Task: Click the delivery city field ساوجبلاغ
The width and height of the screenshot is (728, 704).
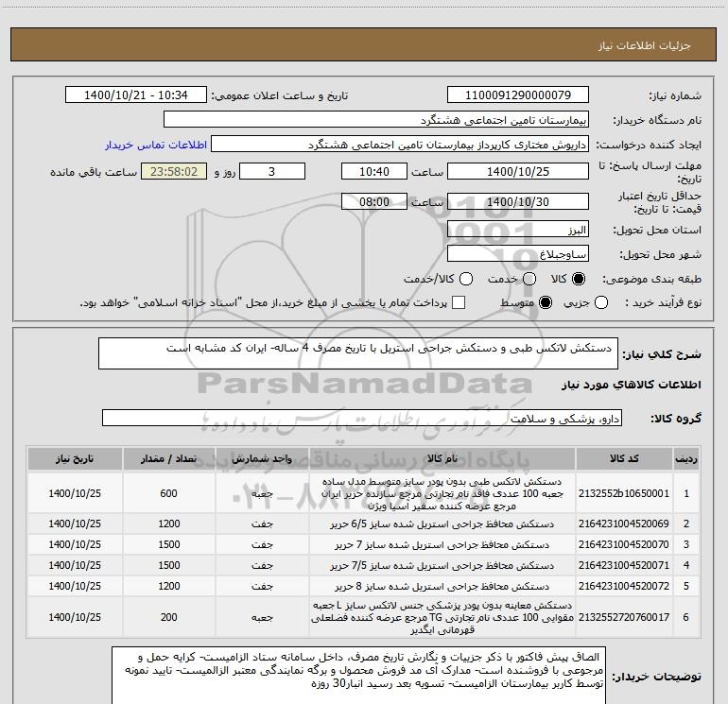Action: tap(518, 254)
